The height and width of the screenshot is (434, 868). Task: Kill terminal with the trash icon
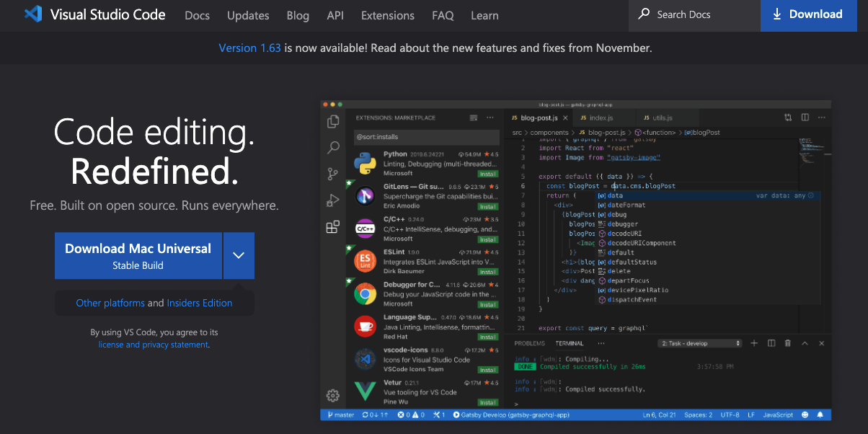[x=788, y=343]
